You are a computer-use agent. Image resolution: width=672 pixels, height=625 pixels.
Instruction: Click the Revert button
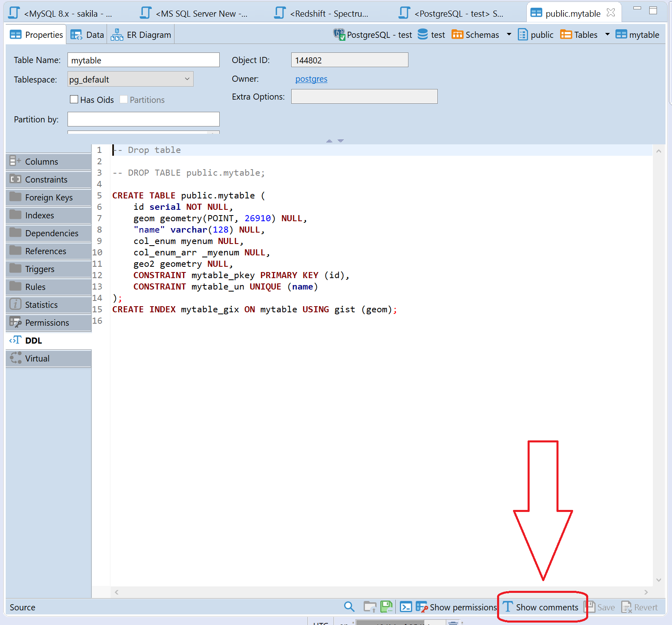point(639,607)
